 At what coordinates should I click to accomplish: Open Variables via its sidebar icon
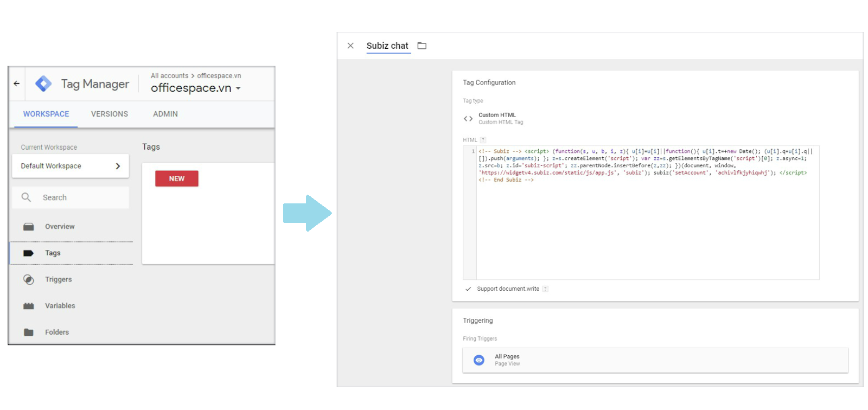(x=29, y=306)
